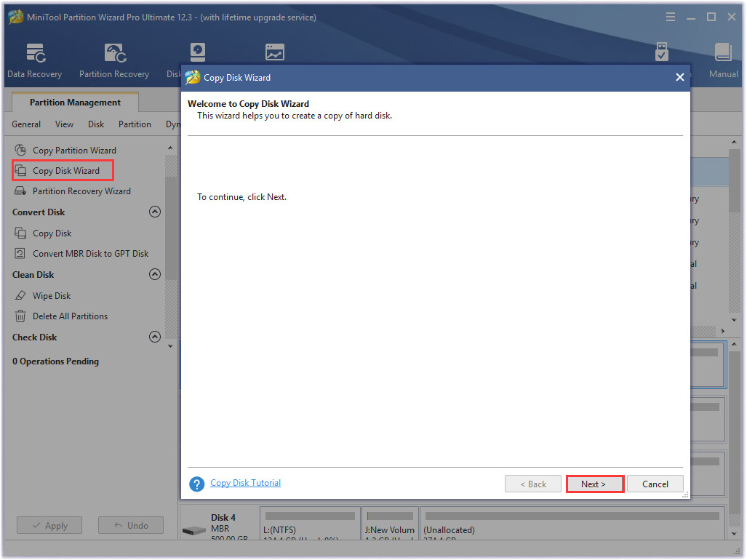Switch to Partition Management tab

75,103
